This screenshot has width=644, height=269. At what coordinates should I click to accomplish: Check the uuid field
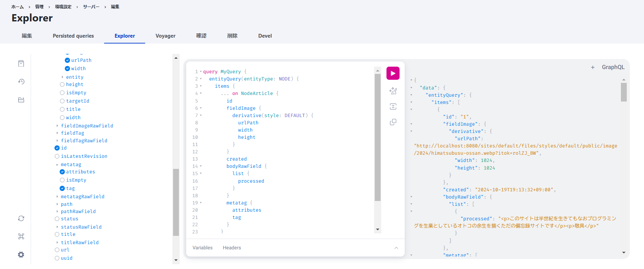pos(57,258)
